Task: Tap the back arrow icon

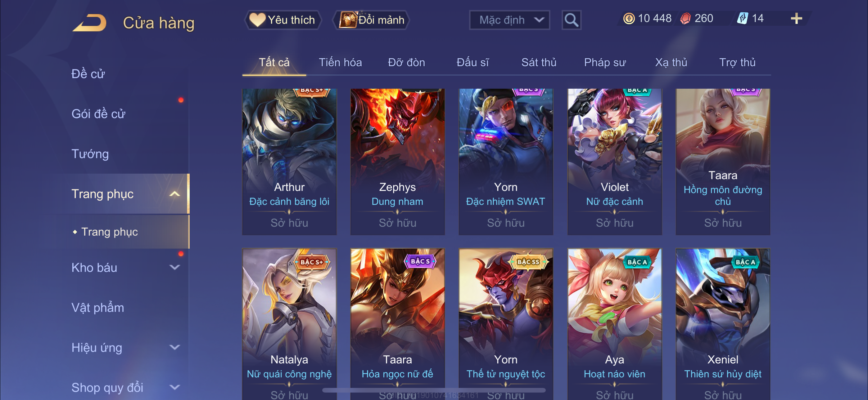Action: click(89, 23)
